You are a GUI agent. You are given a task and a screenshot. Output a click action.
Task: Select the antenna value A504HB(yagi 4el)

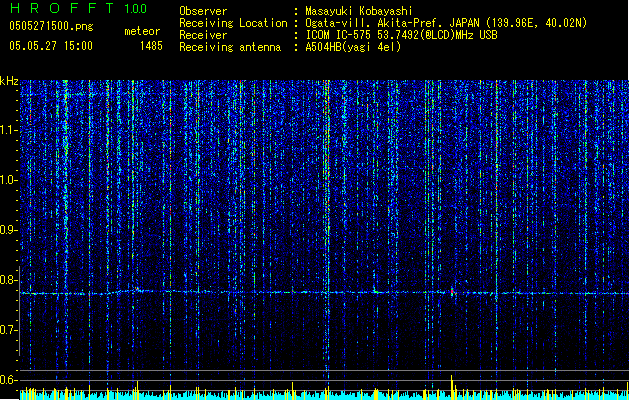353,47
